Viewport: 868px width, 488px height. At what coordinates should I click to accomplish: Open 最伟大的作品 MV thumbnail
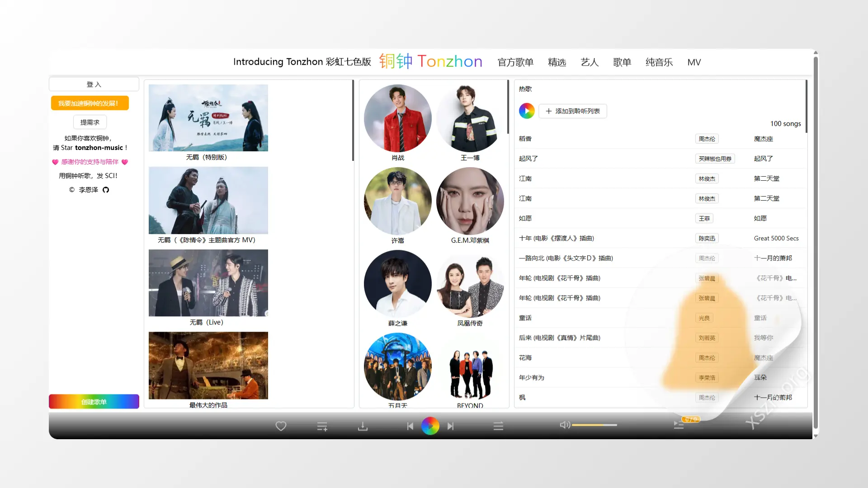pyautogui.click(x=208, y=366)
